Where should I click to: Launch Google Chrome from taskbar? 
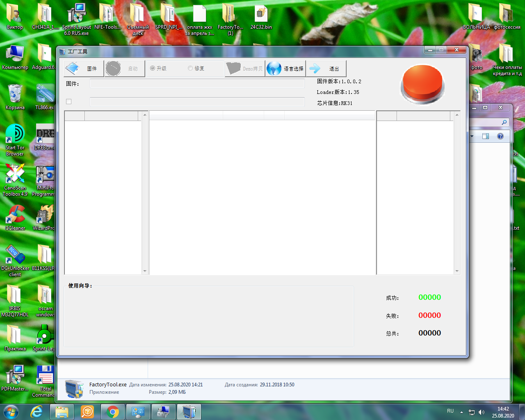(113, 411)
